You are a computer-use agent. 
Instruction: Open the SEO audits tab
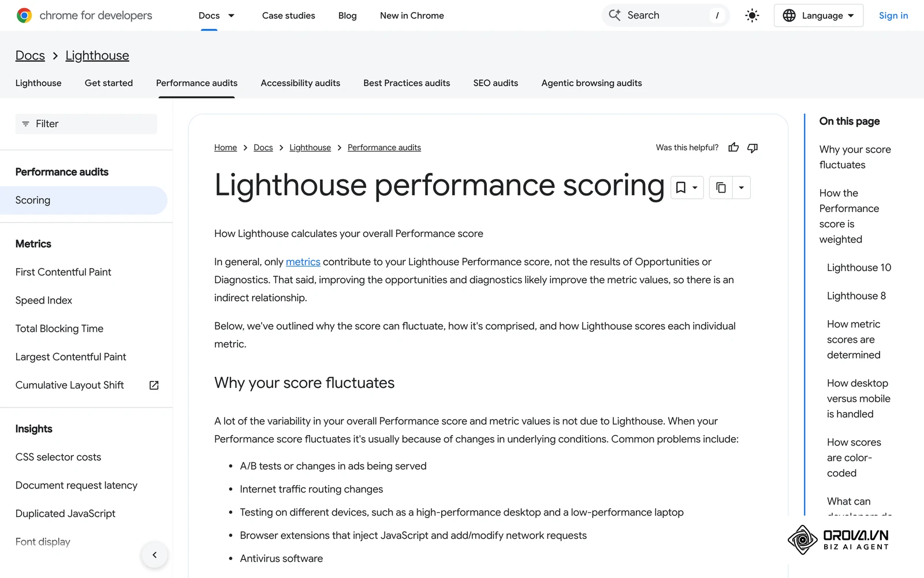495,83
